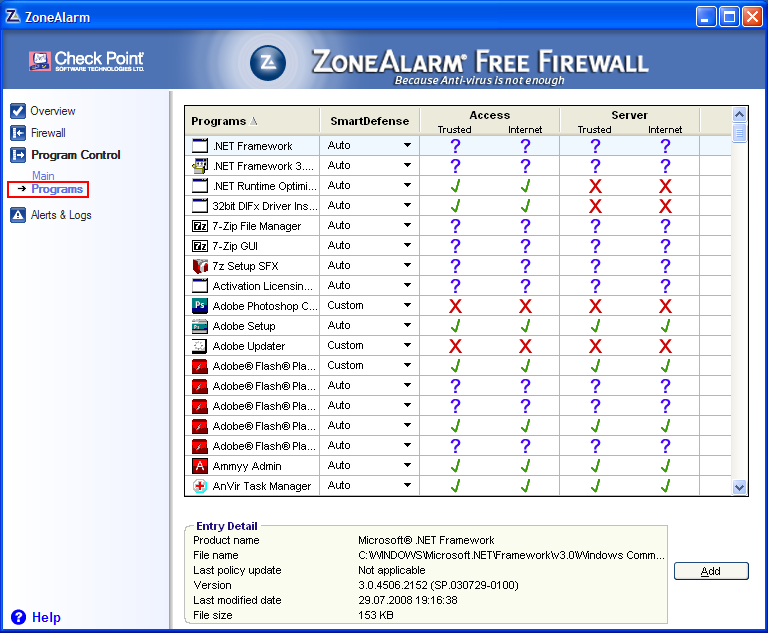This screenshot has height=633, width=768.
Task: Select Program Control in sidebar
Action: 76,155
